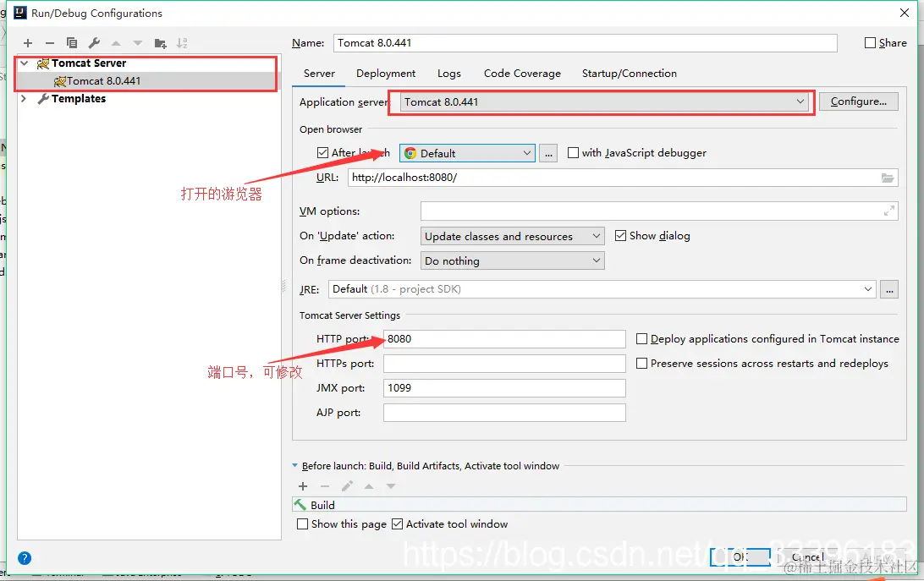This screenshot has height=581, width=924.
Task: Move configuration up with arrow icon
Action: pos(116,43)
